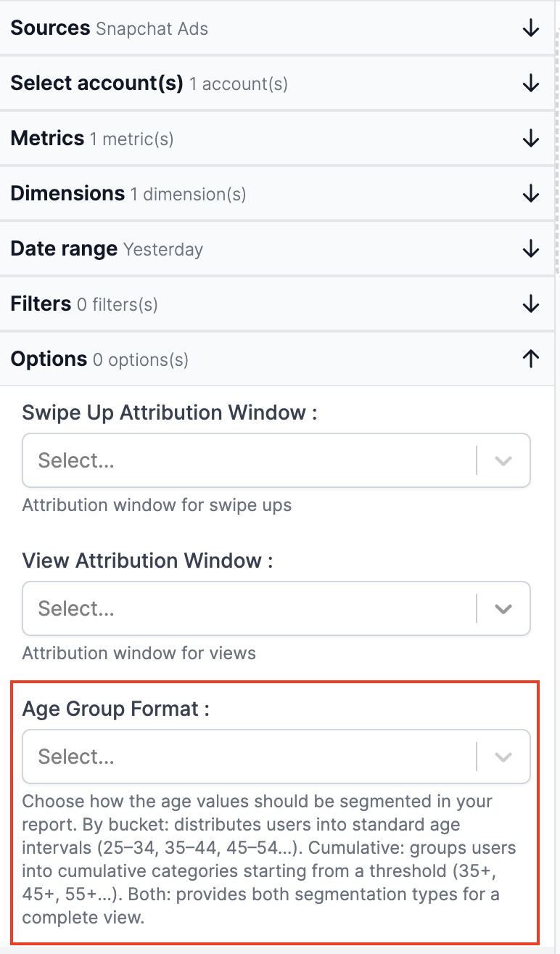Expand Filters using the arrow icon
This screenshot has width=560, height=954.
pos(531,303)
